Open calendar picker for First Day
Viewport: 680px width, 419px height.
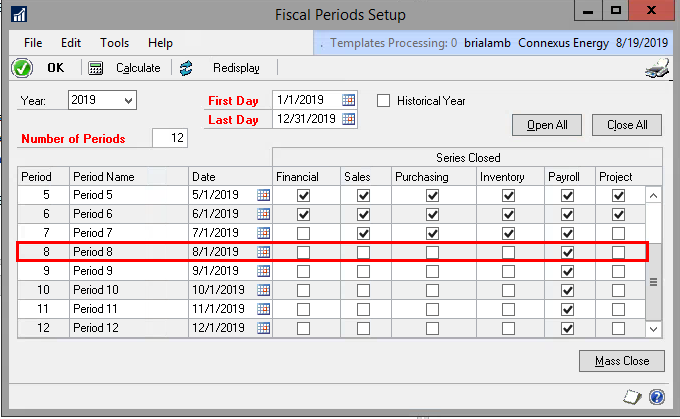point(348,100)
